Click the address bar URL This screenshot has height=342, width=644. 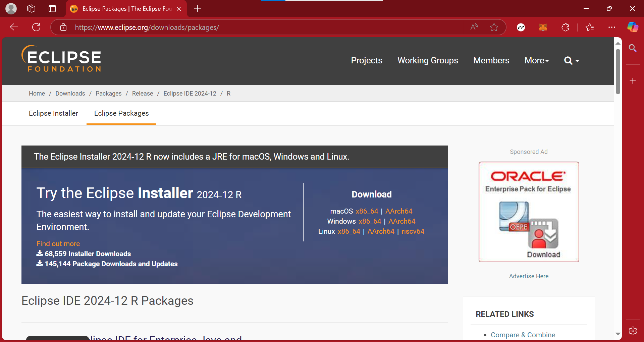147,27
